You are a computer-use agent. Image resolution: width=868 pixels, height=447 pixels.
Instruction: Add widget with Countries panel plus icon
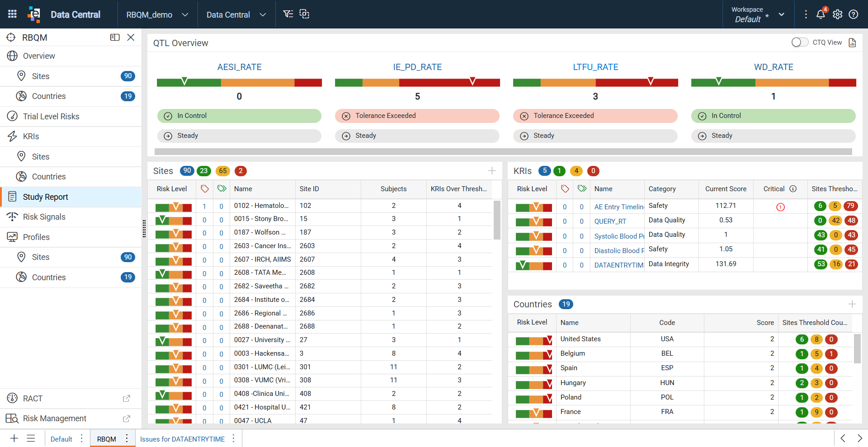[x=852, y=304]
